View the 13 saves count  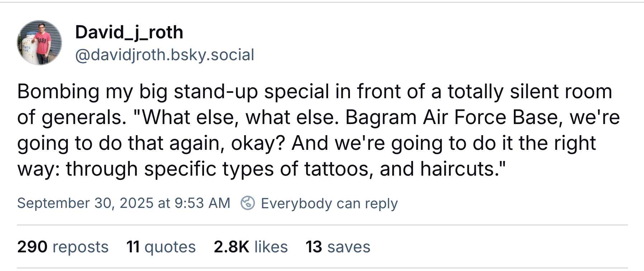point(338,247)
